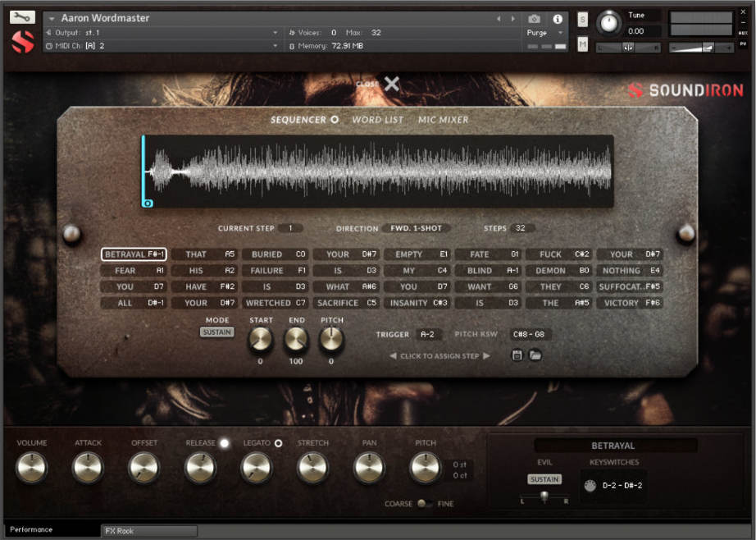
Task: Click the AUX icon at far right
Action: click(x=744, y=34)
